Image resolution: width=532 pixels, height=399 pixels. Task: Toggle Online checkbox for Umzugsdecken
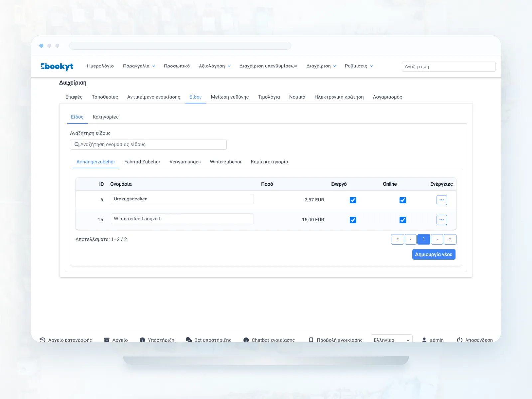(x=403, y=200)
